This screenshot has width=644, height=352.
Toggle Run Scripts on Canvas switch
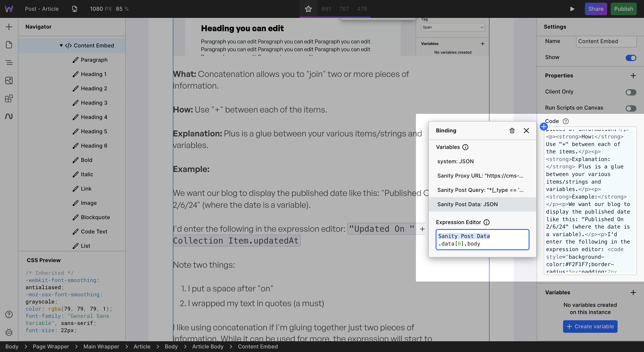pos(631,108)
